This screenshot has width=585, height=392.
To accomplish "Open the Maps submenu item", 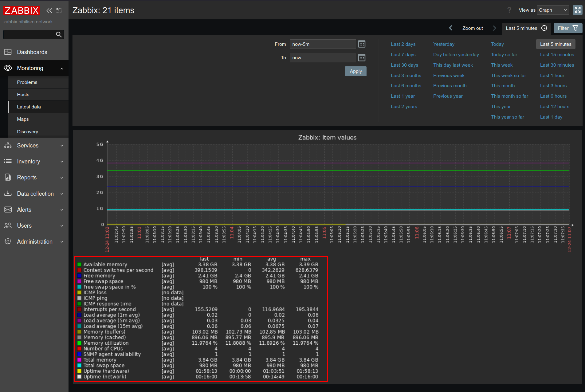I will tap(38, 119).
